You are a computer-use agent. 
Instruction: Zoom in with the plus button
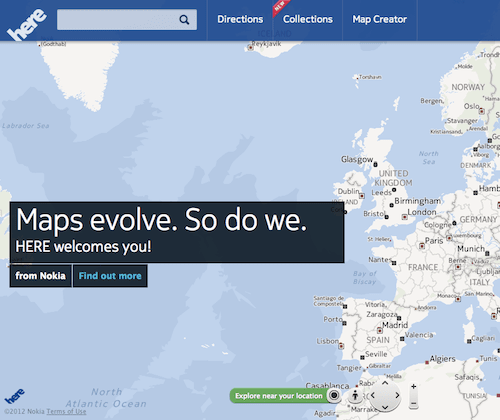(x=413, y=387)
